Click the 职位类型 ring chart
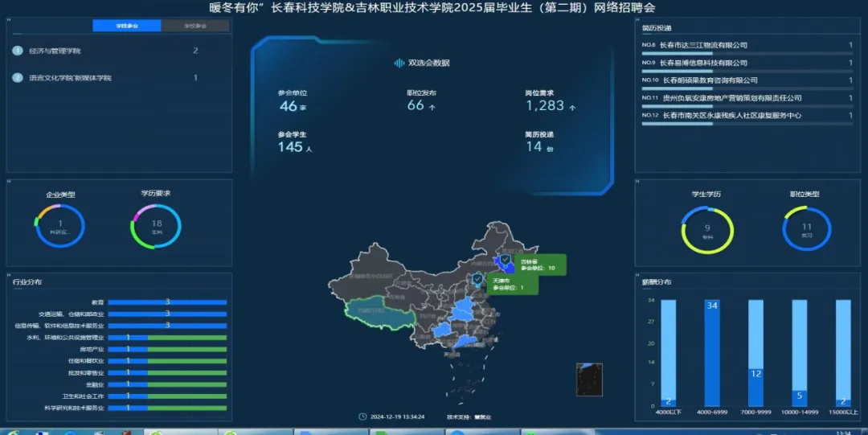Screen dimensions: 868x435 [x=807, y=230]
